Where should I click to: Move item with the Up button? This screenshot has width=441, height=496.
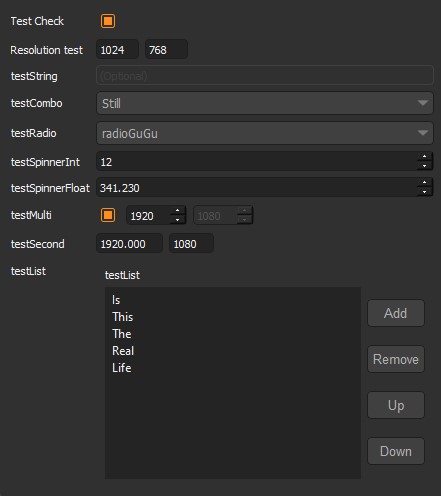(x=396, y=405)
